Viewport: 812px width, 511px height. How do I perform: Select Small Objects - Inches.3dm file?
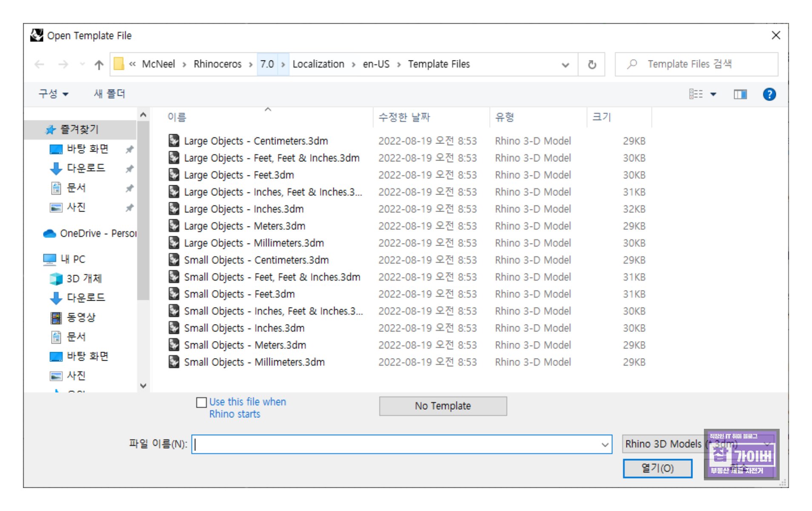tap(244, 328)
